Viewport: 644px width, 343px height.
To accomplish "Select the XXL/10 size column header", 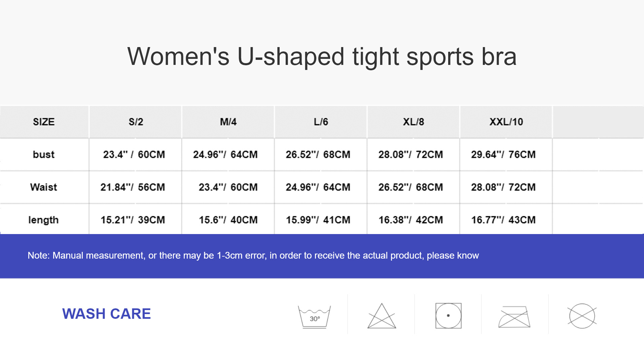I will pyautogui.click(x=506, y=122).
